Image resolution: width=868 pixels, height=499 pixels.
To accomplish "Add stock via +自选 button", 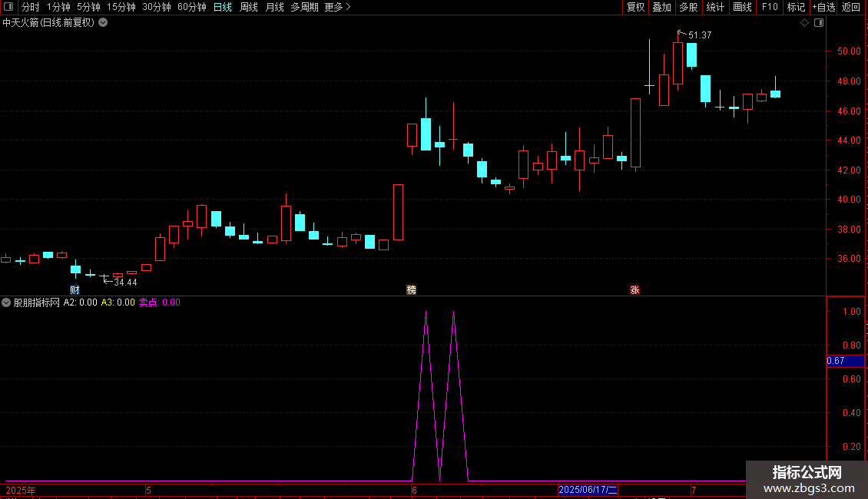I will [823, 7].
